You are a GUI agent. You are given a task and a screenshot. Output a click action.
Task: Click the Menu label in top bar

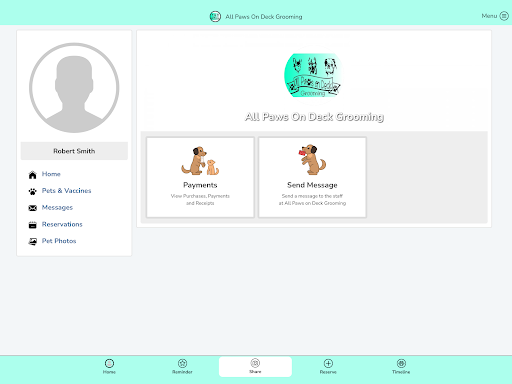(x=489, y=16)
